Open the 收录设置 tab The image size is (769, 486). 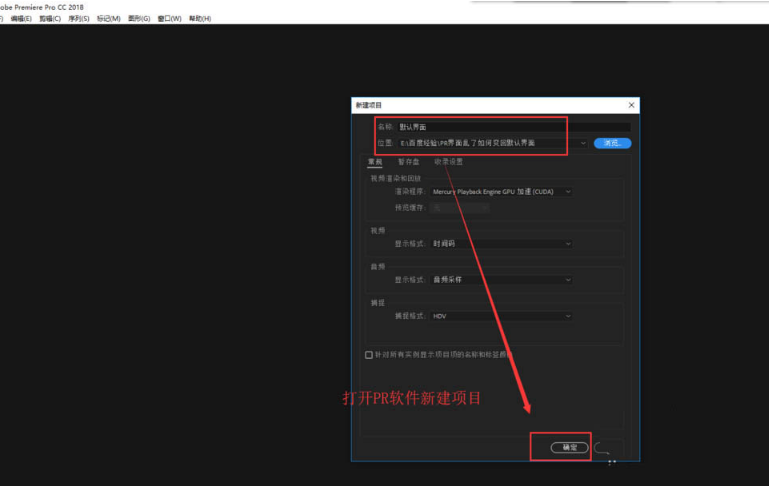[x=448, y=161]
